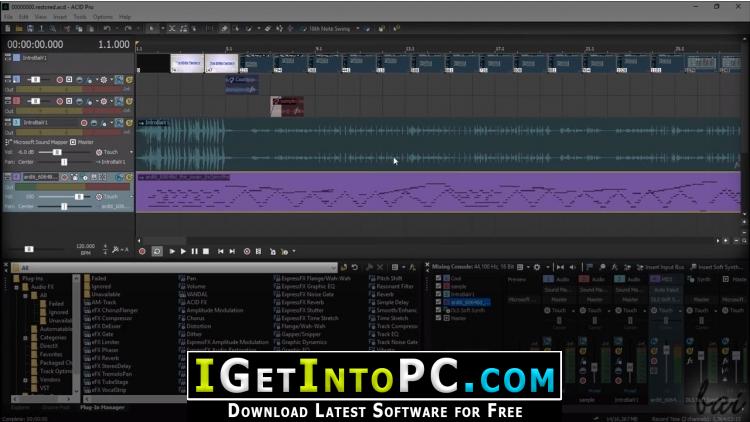Image resolution: width=750 pixels, height=422 pixels.
Task: Click the project tempo 120.000 BPM value
Action: click(85, 246)
